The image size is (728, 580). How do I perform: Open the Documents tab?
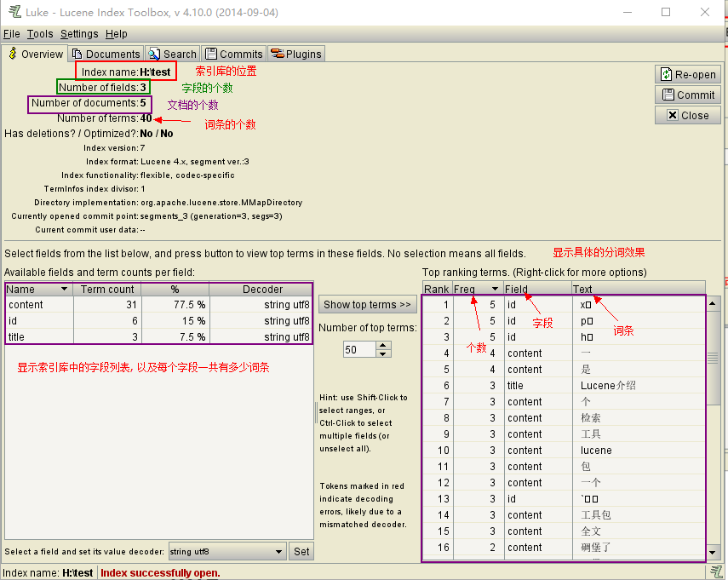(x=106, y=54)
